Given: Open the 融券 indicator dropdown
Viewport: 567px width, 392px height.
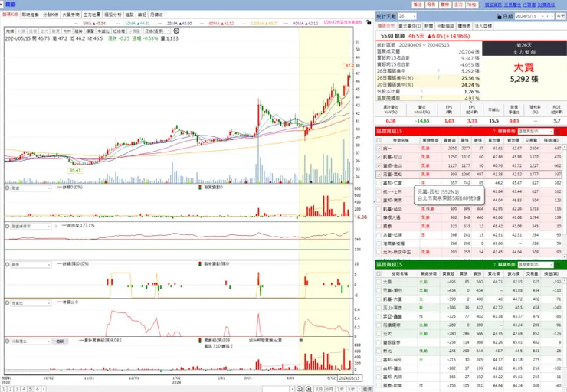Looking at the screenshot, I should click(31, 265).
